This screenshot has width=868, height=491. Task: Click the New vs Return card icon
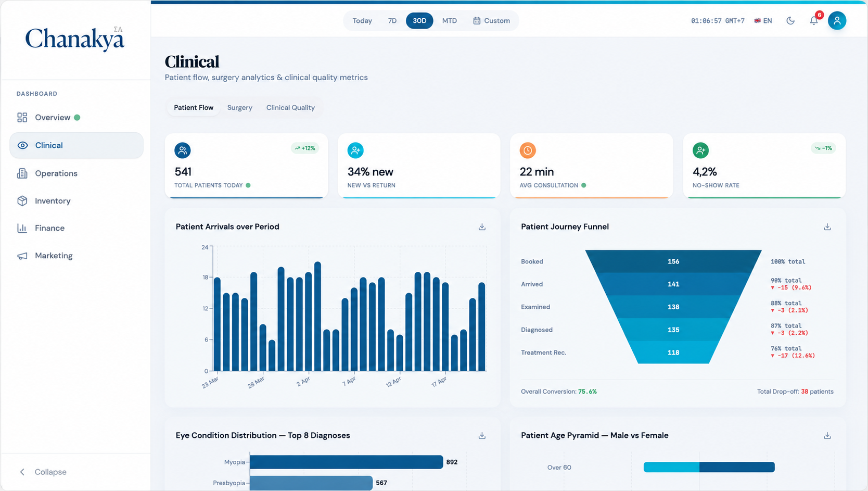355,150
